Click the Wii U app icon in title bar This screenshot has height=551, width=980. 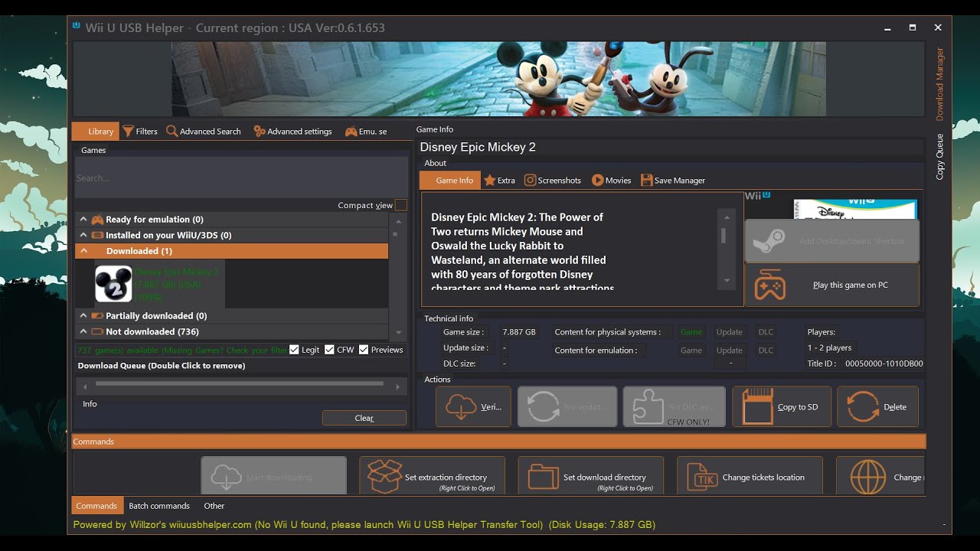76,25
